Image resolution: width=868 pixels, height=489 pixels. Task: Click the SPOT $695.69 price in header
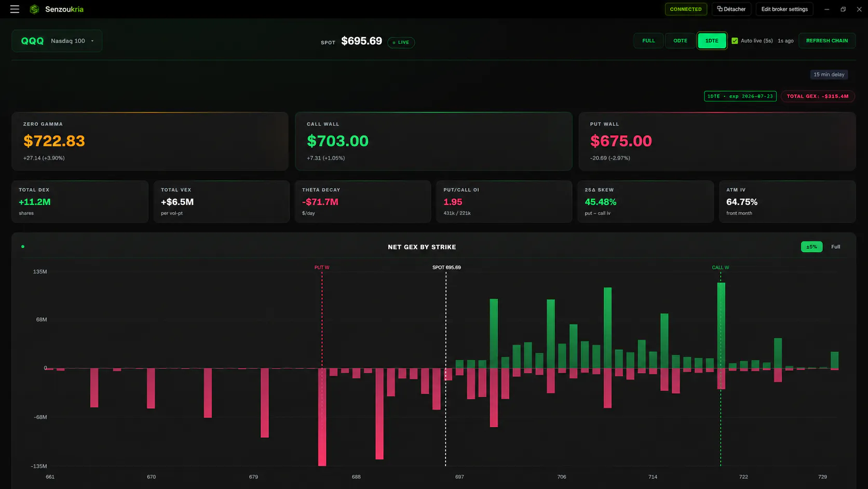click(x=361, y=41)
